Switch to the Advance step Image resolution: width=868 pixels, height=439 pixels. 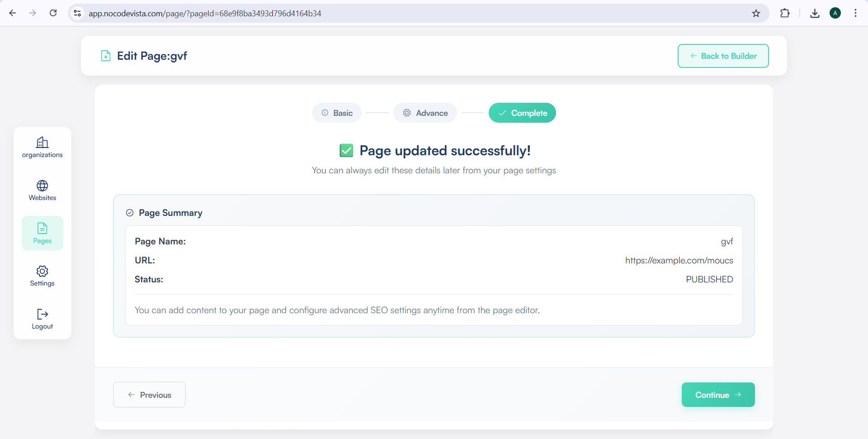click(x=425, y=113)
